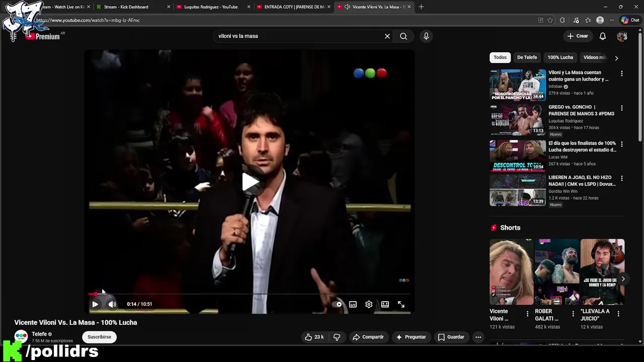
Task: Open options for 'LLEVALA A JUICIO' short
Action: 618,314
